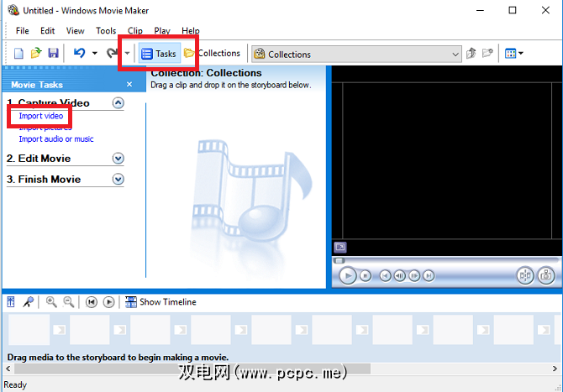Click the Save Project floppy icon
The image size is (563, 392).
click(x=53, y=53)
